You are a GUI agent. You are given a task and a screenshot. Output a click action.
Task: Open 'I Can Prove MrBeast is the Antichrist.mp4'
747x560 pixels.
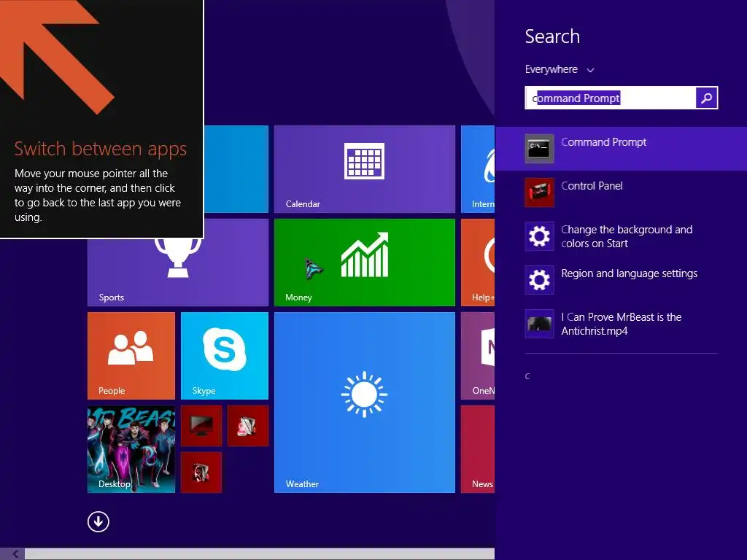[622, 324]
